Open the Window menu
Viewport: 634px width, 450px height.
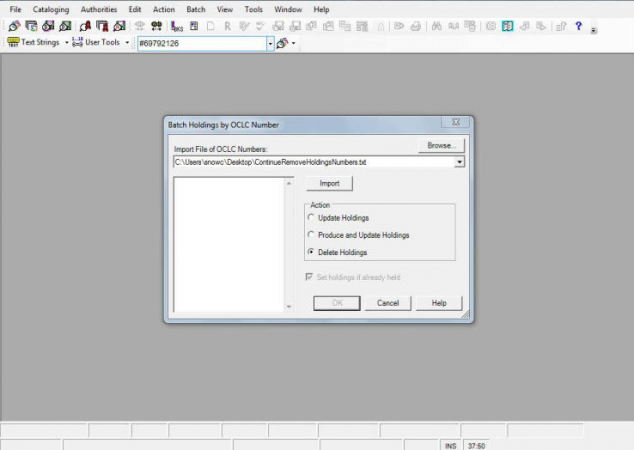(288, 9)
